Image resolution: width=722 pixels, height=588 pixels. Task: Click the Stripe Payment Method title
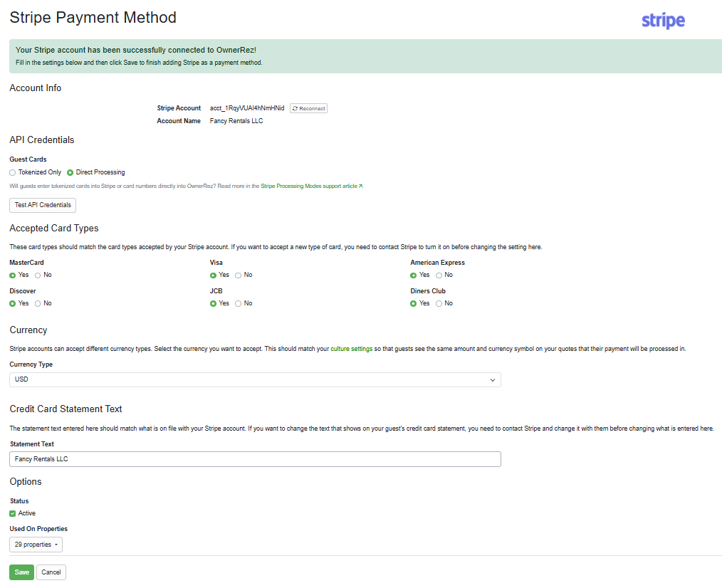pos(93,18)
